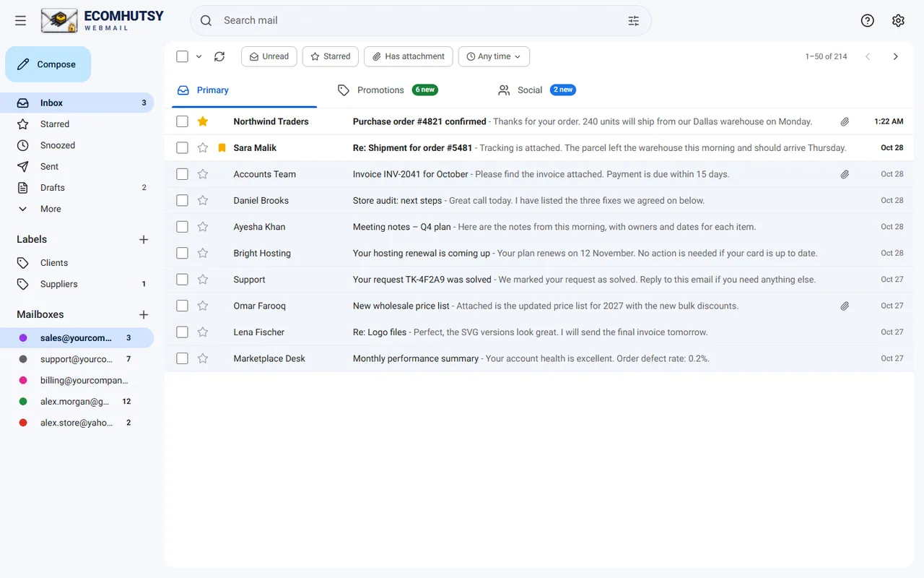
Task: Star the Lena Fischer email
Action: [203, 332]
